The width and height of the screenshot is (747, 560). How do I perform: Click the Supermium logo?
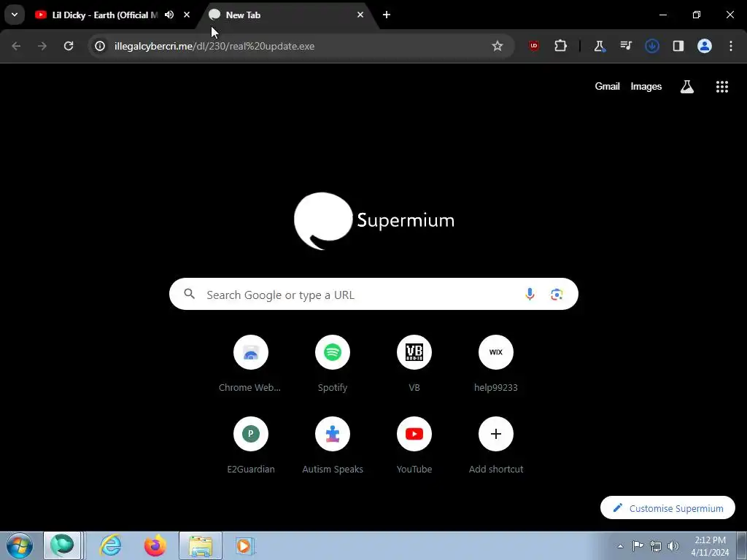[374, 221]
